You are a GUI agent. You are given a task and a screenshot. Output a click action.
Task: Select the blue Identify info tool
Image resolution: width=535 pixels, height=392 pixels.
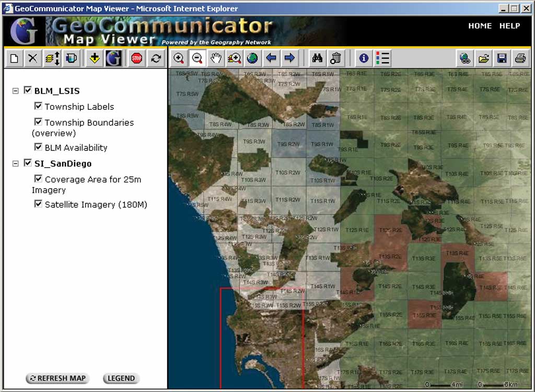[x=364, y=59]
